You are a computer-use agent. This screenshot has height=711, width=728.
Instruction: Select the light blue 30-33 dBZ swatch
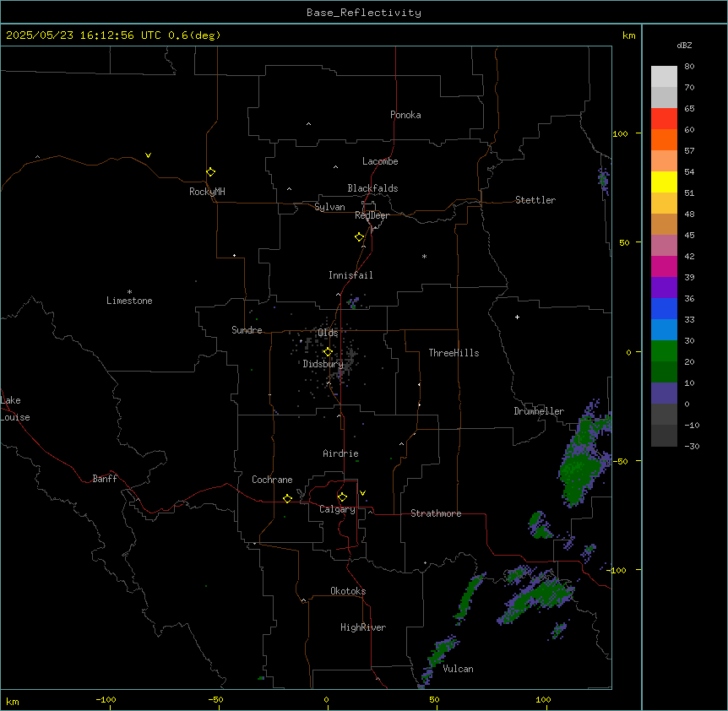click(x=664, y=329)
